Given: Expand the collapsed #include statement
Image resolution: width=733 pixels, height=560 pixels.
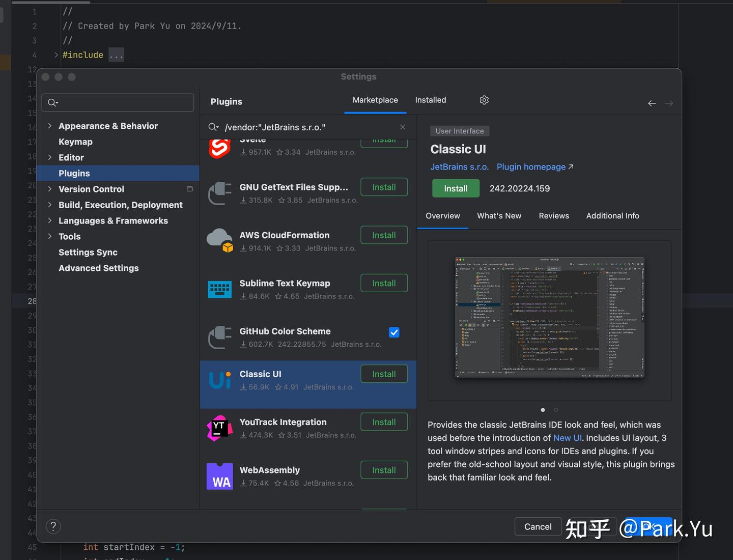Looking at the screenshot, I should coord(116,55).
